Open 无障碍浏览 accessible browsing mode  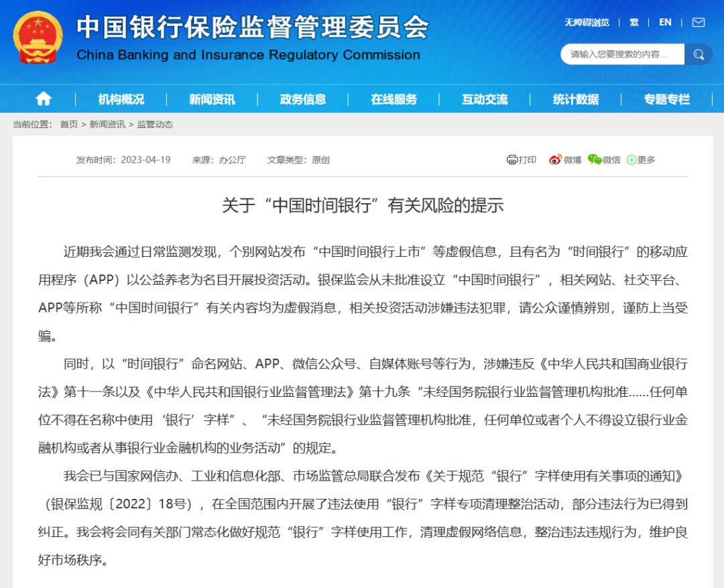tap(587, 22)
